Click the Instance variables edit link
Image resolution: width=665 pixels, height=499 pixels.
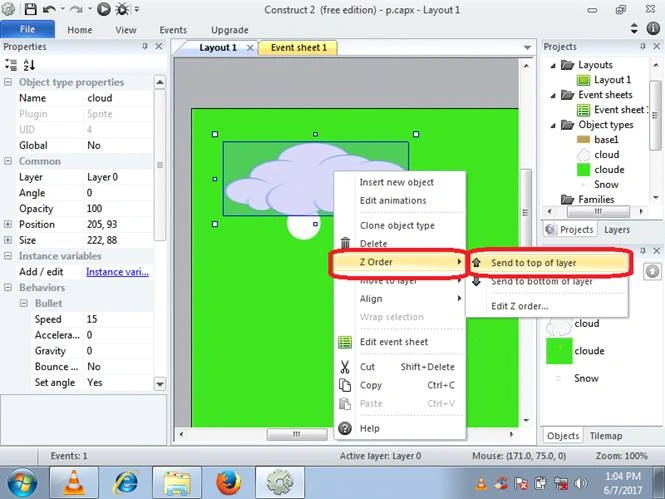117,272
